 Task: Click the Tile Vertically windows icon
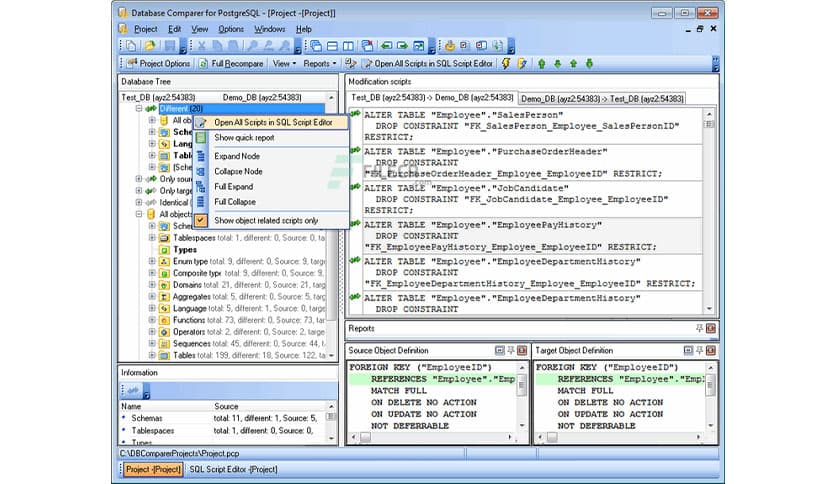click(x=348, y=46)
